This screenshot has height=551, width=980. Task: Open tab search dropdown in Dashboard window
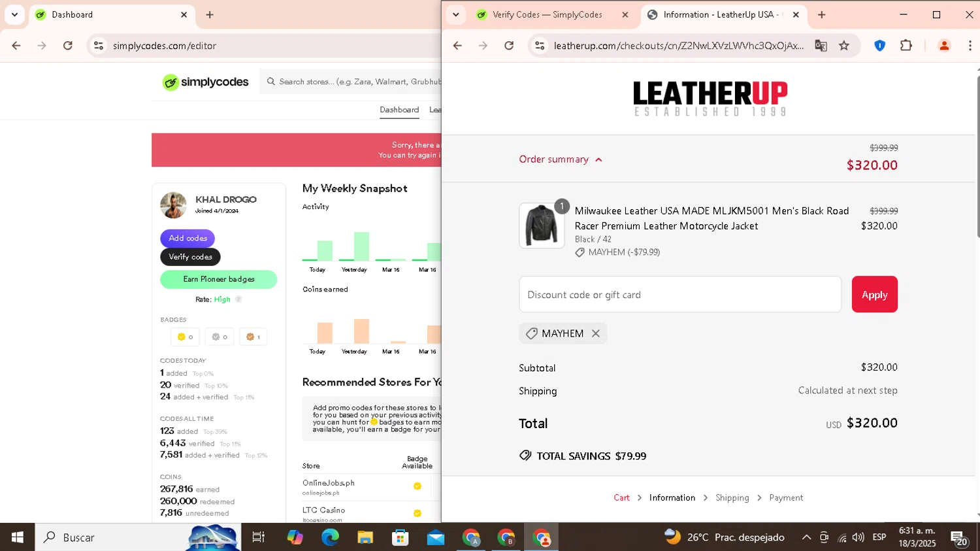click(14, 14)
